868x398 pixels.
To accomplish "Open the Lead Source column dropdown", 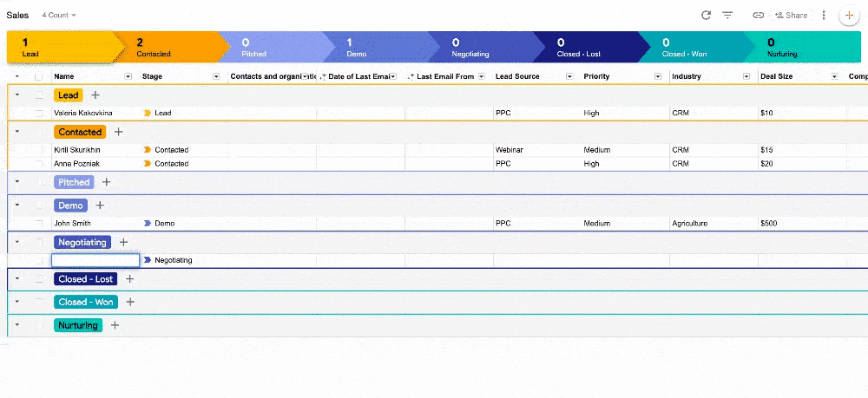I will [x=569, y=77].
